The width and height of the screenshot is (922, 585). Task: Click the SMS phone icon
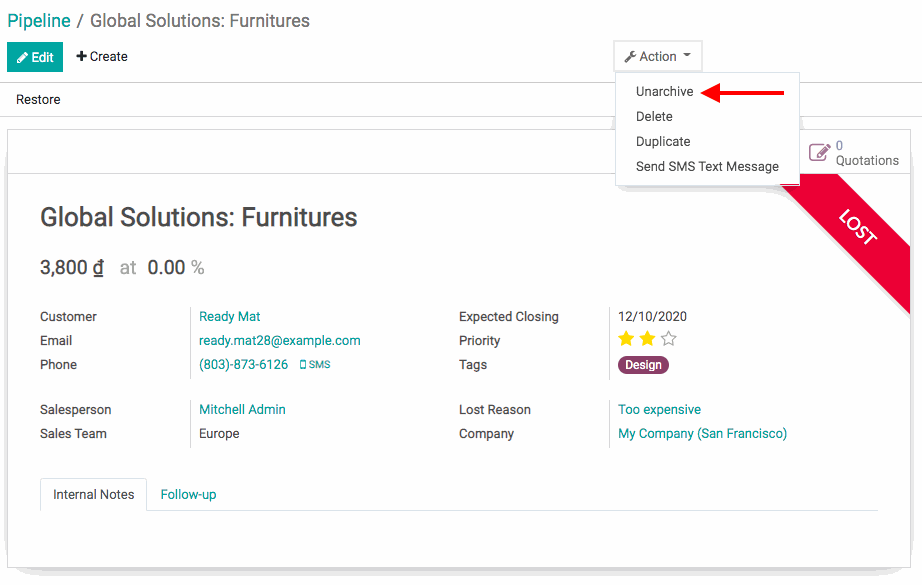click(x=303, y=365)
